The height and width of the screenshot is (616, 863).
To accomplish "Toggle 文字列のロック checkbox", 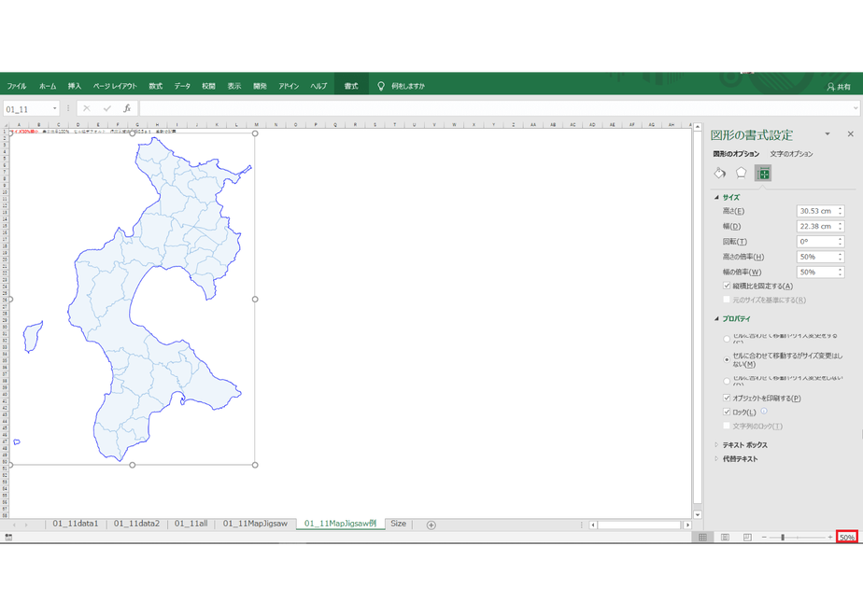I will [x=727, y=426].
